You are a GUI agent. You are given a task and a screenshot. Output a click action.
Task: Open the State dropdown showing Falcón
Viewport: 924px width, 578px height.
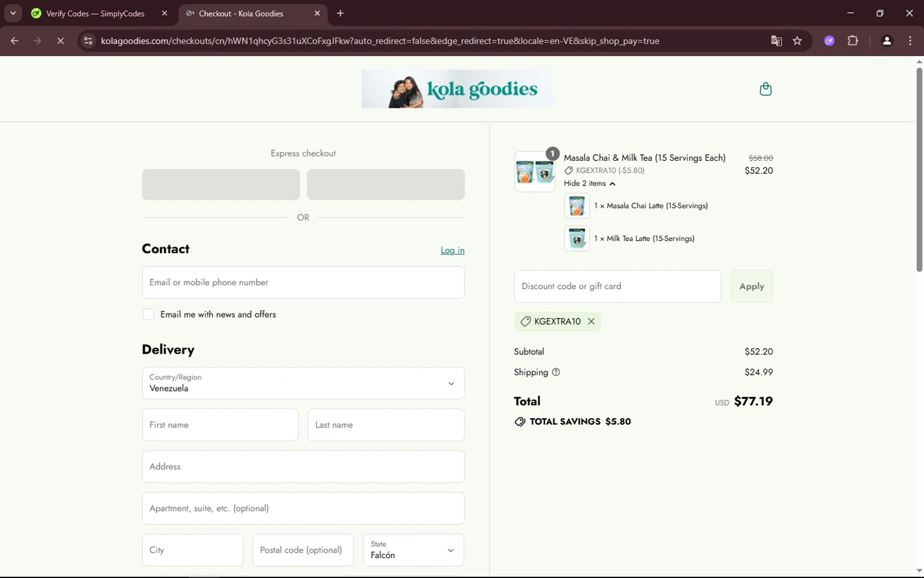(413, 550)
